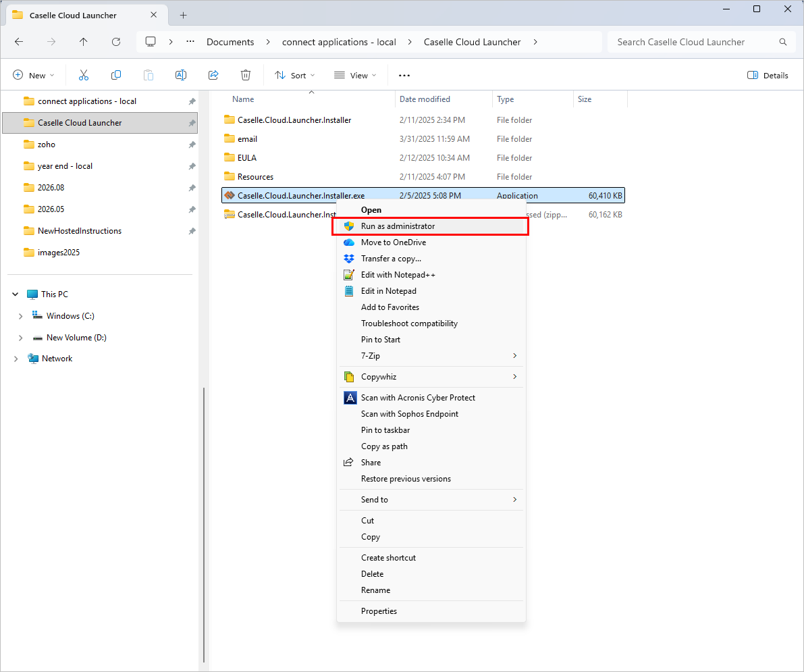804x672 pixels.
Task: Collapse the This PC tree node
Action: click(15, 294)
